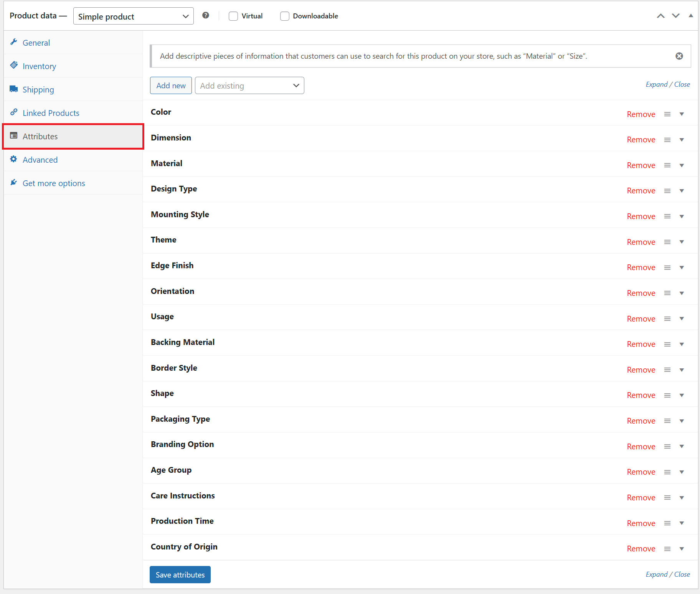700x594 pixels.
Task: Remove the Country of Origin attribute
Action: tap(641, 549)
